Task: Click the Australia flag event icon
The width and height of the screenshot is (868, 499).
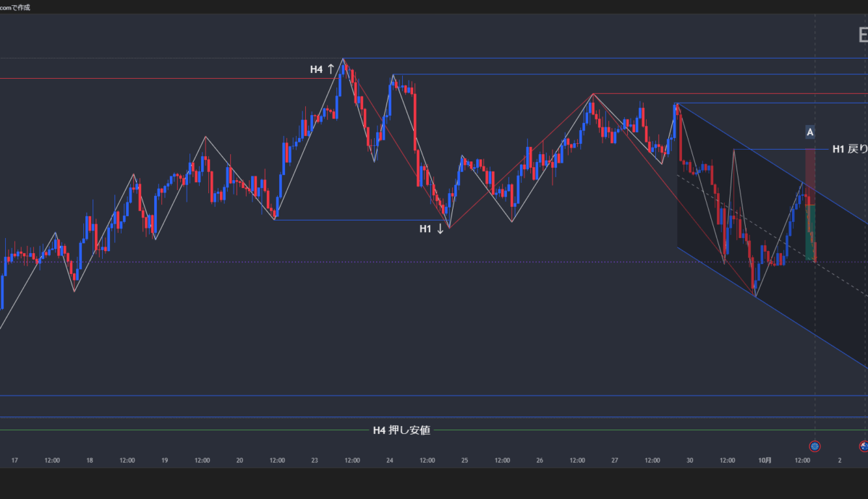Action: [x=863, y=446]
